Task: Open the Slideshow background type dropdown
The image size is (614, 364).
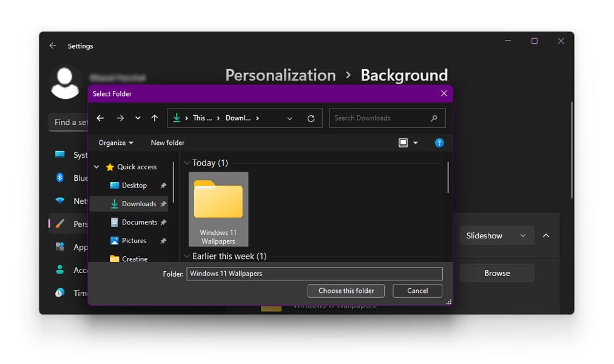Action: (x=496, y=235)
